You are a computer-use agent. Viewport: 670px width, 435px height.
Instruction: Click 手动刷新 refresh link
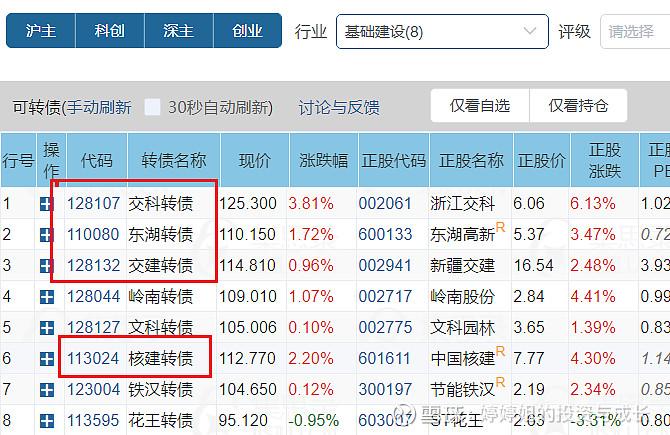[x=99, y=107]
